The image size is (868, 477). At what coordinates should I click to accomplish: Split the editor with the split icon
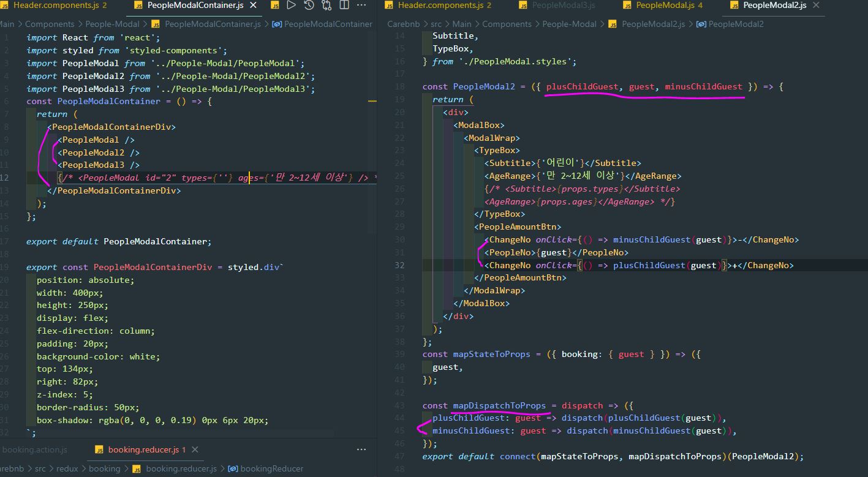(344, 5)
